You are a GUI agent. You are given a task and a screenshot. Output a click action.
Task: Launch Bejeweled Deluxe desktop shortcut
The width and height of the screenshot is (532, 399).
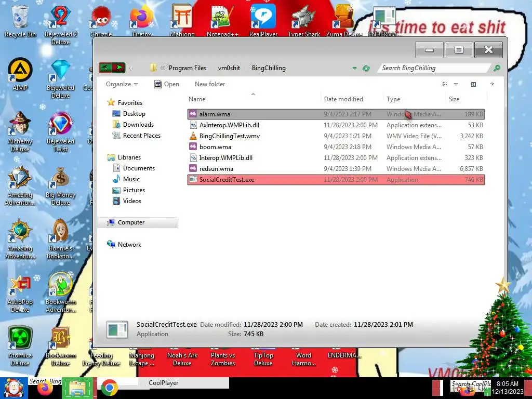[x=60, y=79]
